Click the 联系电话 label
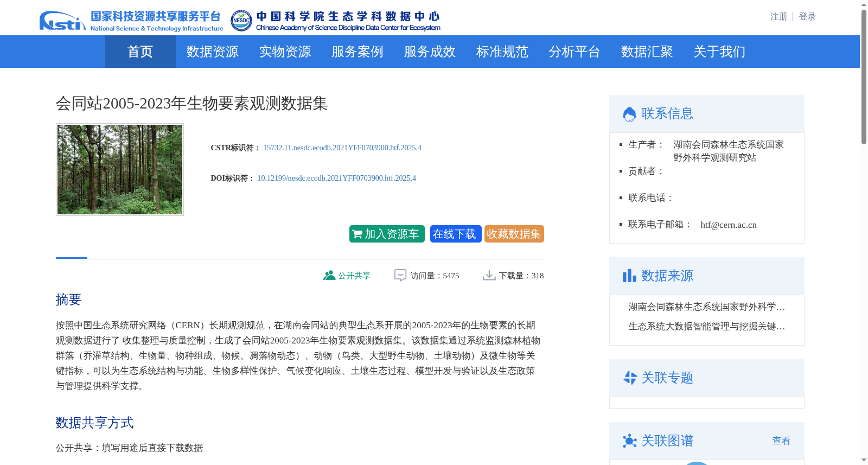Viewport: 868px width, 465px height. point(651,198)
